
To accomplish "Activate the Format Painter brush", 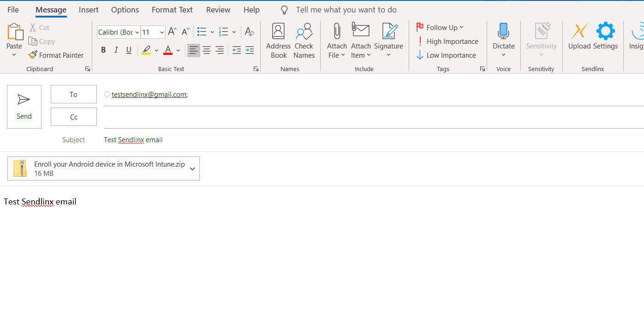I will (33, 55).
